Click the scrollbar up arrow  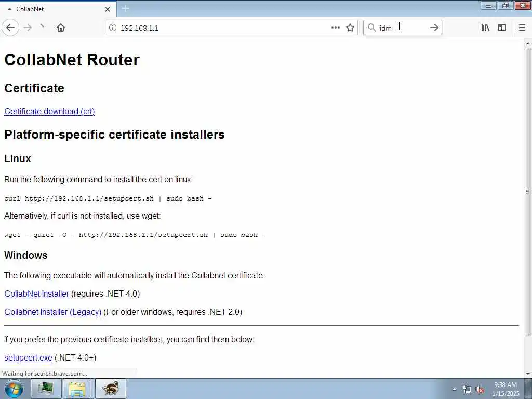(528, 44)
